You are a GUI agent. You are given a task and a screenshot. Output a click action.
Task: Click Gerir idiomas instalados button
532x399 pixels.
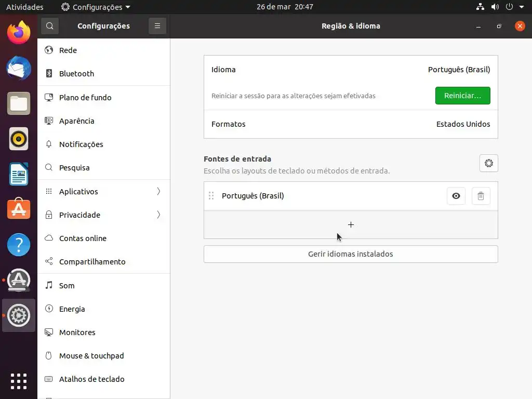[x=351, y=254]
